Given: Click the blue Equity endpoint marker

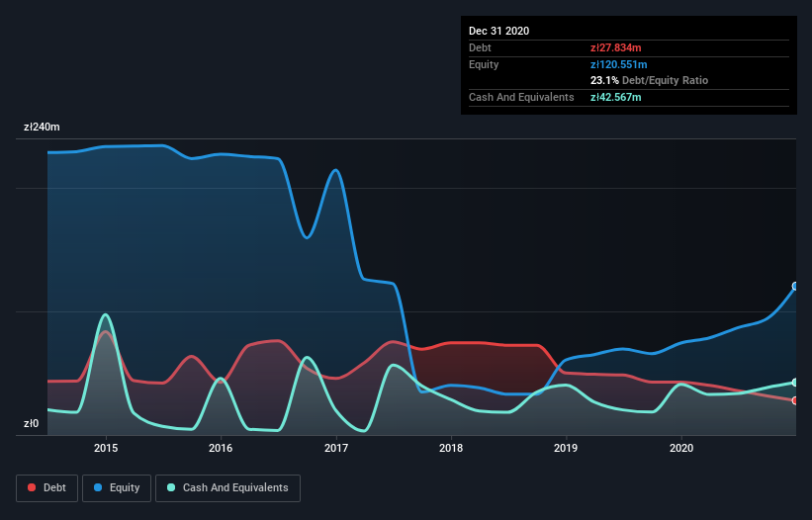Looking at the screenshot, I should point(795,286).
